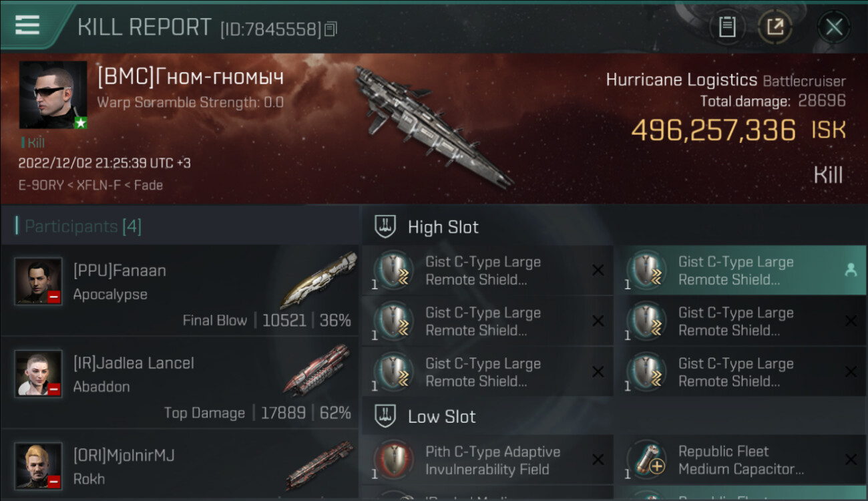Screen dimensions: 868x501
Task: Click the clipboard notes icon
Action: tap(727, 27)
